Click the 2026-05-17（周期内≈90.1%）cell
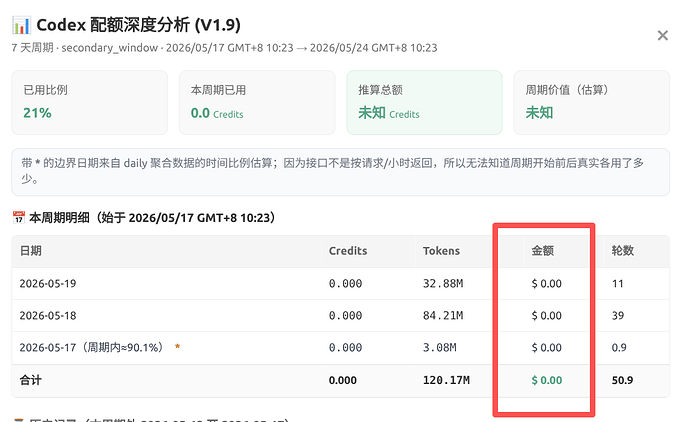The width and height of the screenshot is (690, 422). [91, 347]
